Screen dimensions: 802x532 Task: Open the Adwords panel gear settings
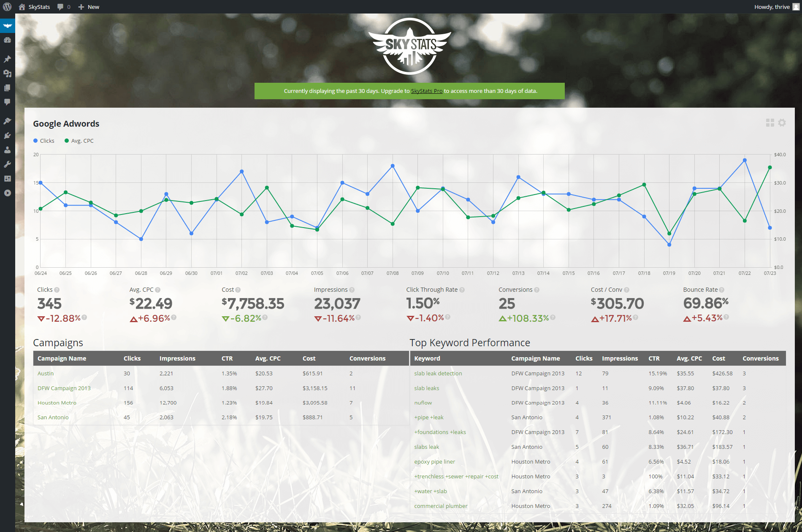point(782,122)
